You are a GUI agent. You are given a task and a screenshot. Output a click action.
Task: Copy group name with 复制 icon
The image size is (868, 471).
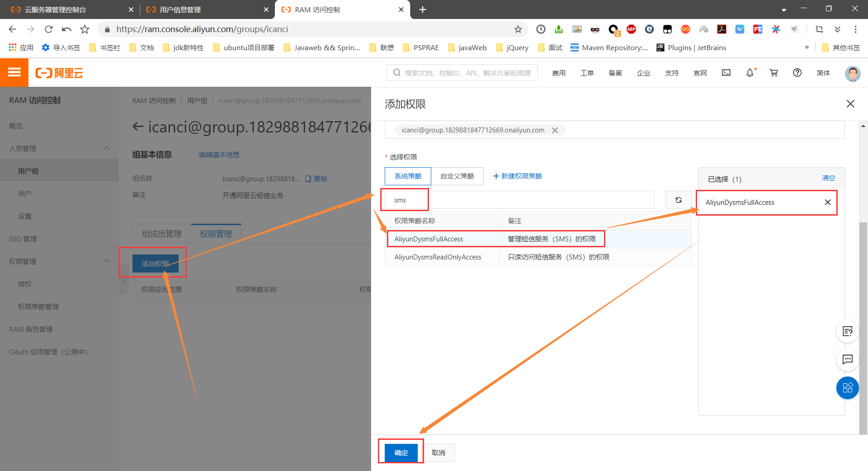[316, 179]
